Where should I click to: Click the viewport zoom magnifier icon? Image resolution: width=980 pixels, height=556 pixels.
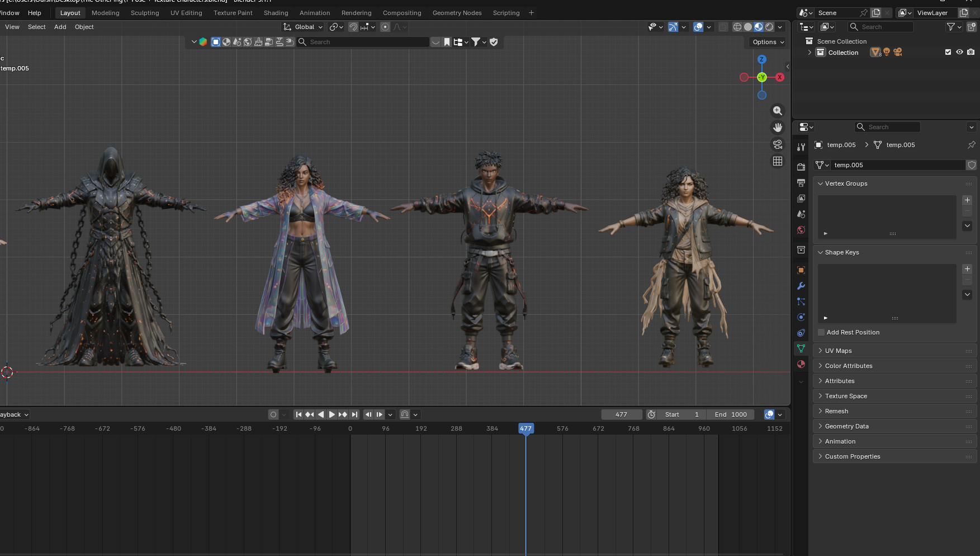click(778, 111)
